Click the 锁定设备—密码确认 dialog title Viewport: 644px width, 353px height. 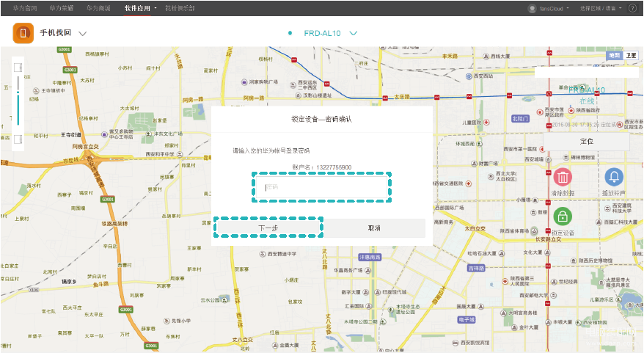321,119
